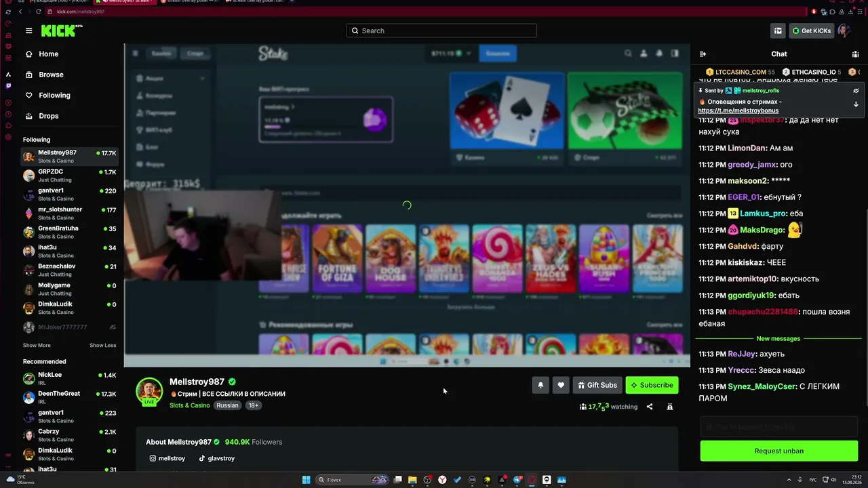Expand the pinned message with the down arrow
This screenshot has height=488, width=868.
pos(856,104)
